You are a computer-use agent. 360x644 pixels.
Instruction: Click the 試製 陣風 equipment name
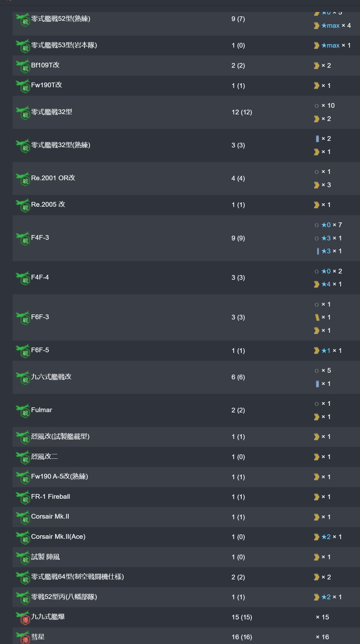pos(45,557)
